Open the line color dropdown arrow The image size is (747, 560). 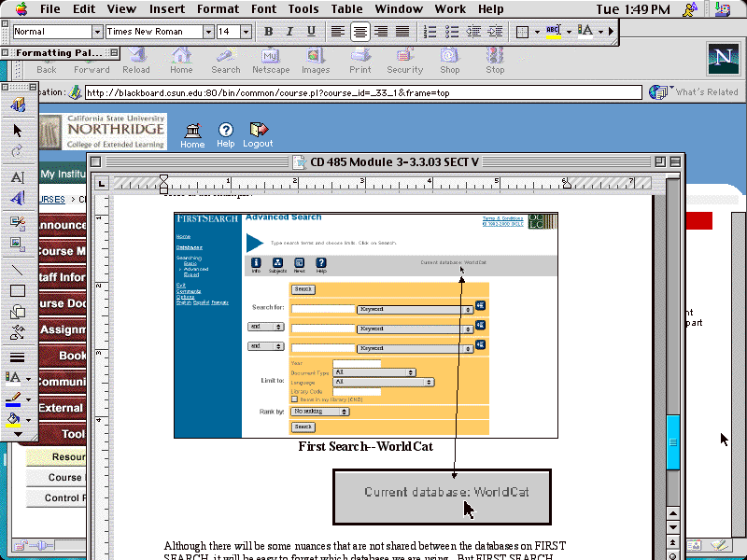[x=29, y=399]
